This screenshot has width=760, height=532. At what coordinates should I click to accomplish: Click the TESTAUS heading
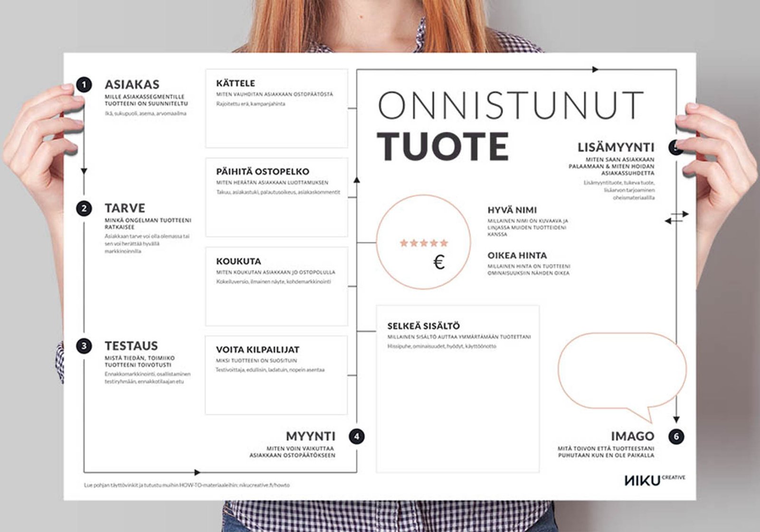click(131, 346)
